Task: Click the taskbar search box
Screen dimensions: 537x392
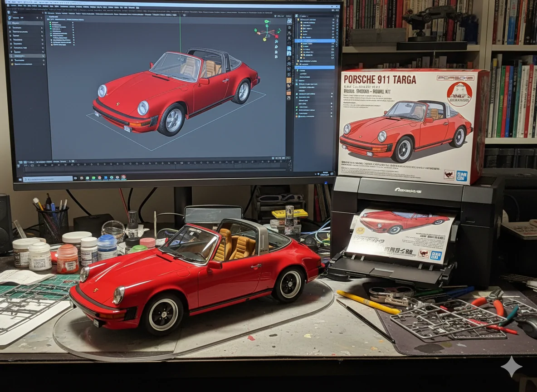Action: pos(48,178)
